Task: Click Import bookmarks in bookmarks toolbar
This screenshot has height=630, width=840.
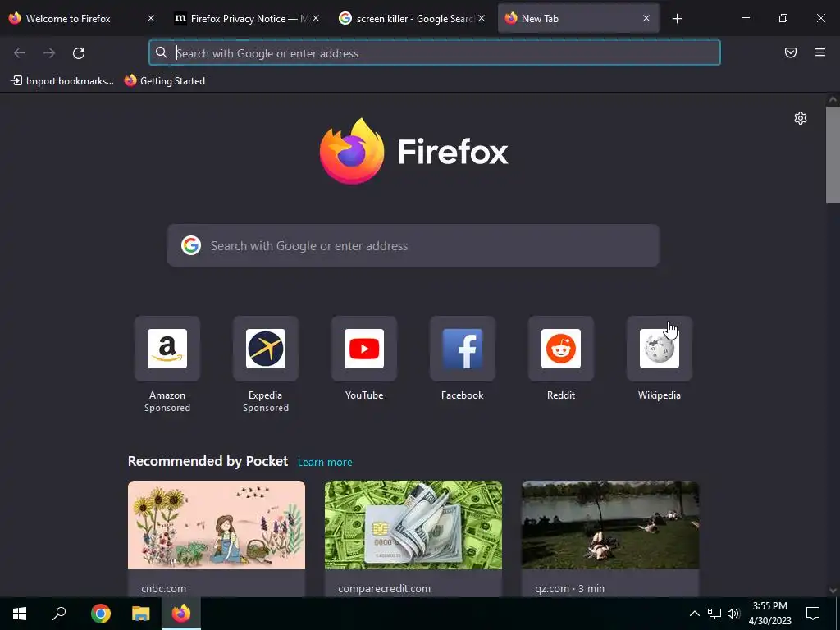Action: point(62,81)
